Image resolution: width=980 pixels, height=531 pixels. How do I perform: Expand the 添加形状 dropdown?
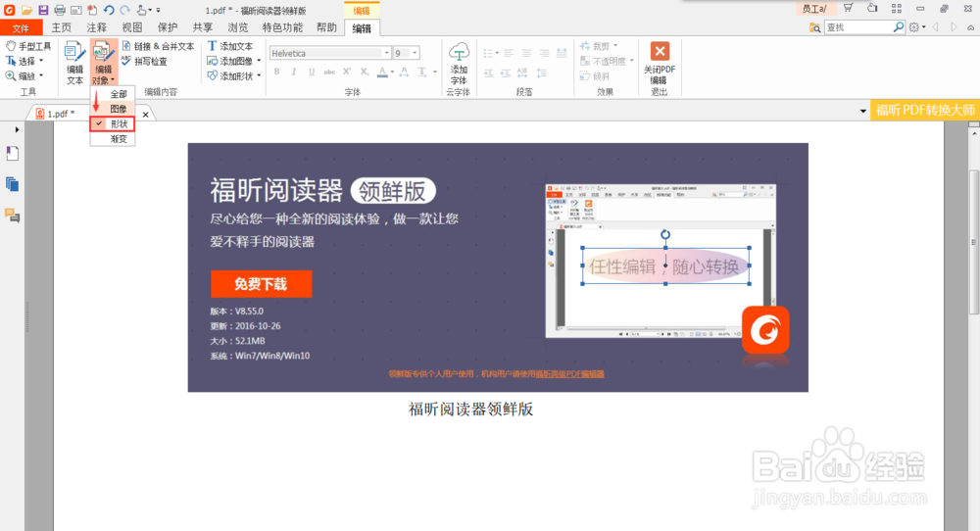coord(259,76)
